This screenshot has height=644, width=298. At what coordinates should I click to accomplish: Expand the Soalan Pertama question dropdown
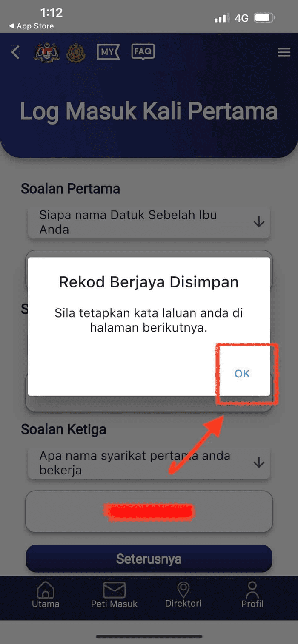[x=149, y=222]
